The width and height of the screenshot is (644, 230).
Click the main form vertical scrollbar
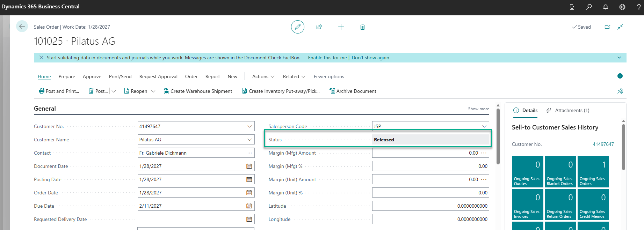(x=498, y=136)
